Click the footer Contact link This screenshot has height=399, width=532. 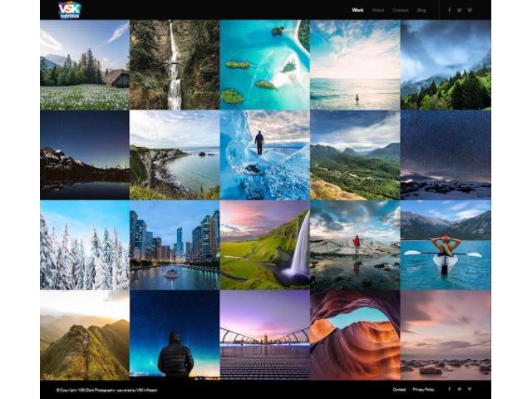click(399, 389)
